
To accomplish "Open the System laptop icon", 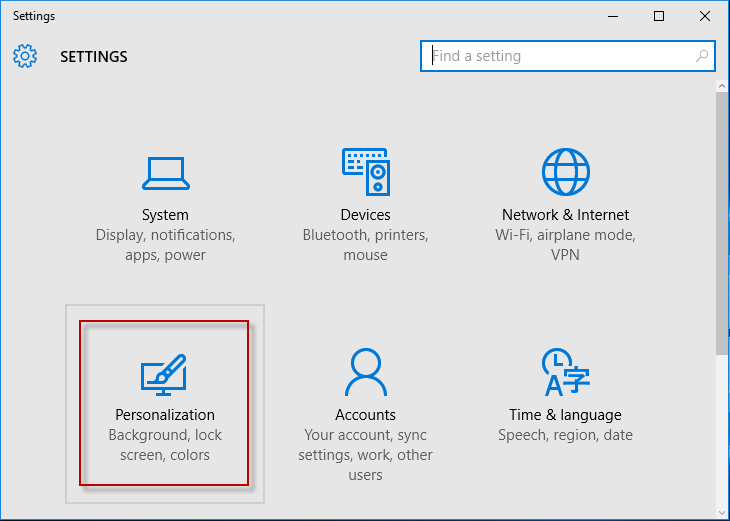I will [166, 173].
